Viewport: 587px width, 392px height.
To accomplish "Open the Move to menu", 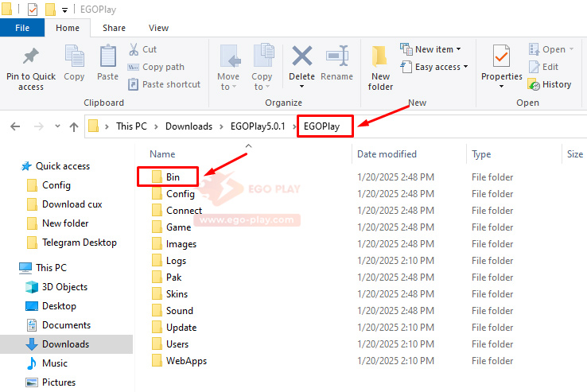I will (x=228, y=68).
